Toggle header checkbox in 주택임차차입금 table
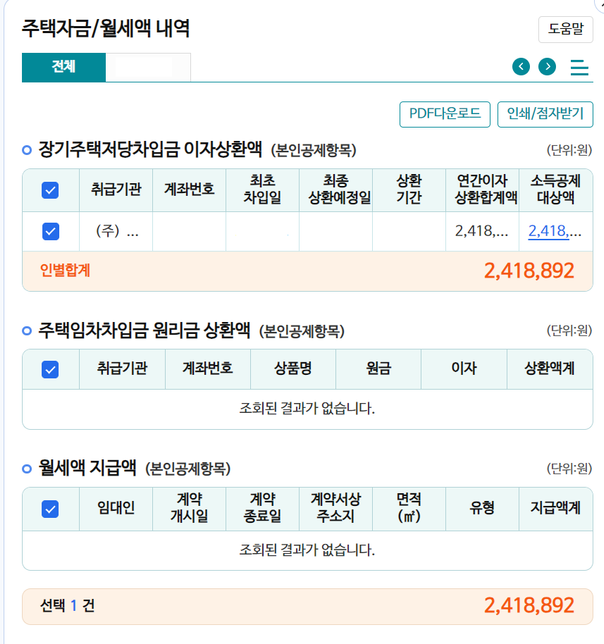This screenshot has width=604, height=644. coord(51,369)
